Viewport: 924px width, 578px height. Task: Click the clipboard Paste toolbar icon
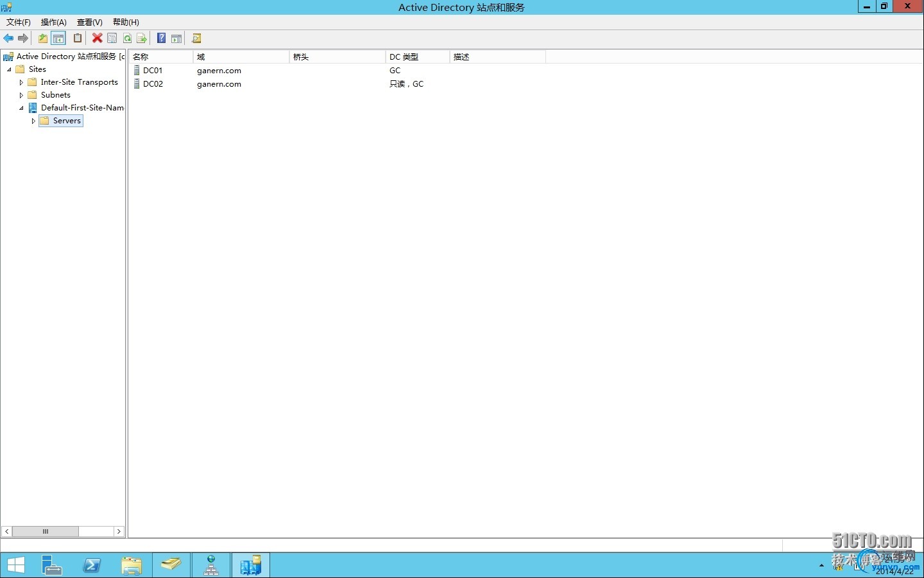78,39
